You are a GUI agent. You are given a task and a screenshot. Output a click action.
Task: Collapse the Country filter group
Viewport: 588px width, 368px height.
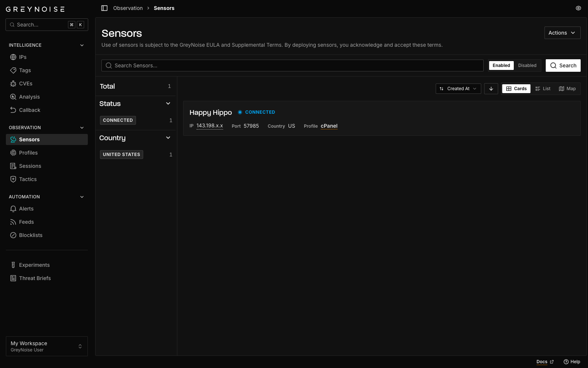click(168, 138)
